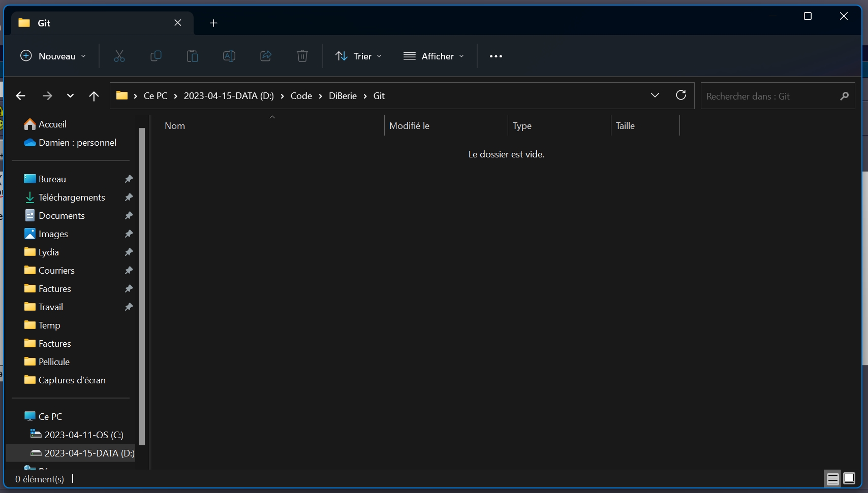The height and width of the screenshot is (493, 868).
Task: Switch to large thumbnails view toggle
Action: [x=849, y=479]
